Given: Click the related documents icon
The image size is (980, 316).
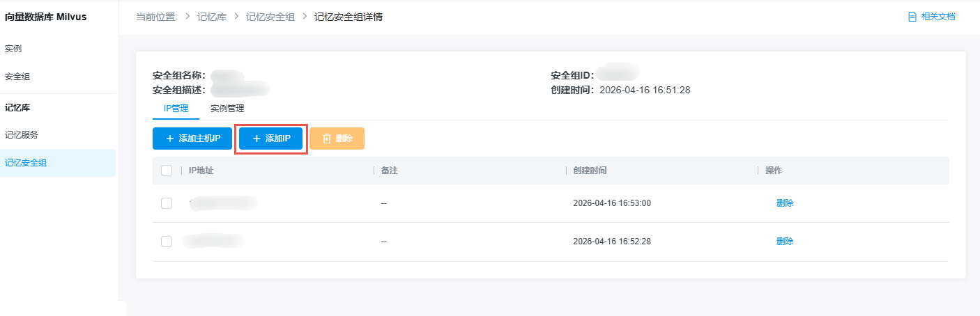Looking at the screenshot, I should [x=912, y=17].
